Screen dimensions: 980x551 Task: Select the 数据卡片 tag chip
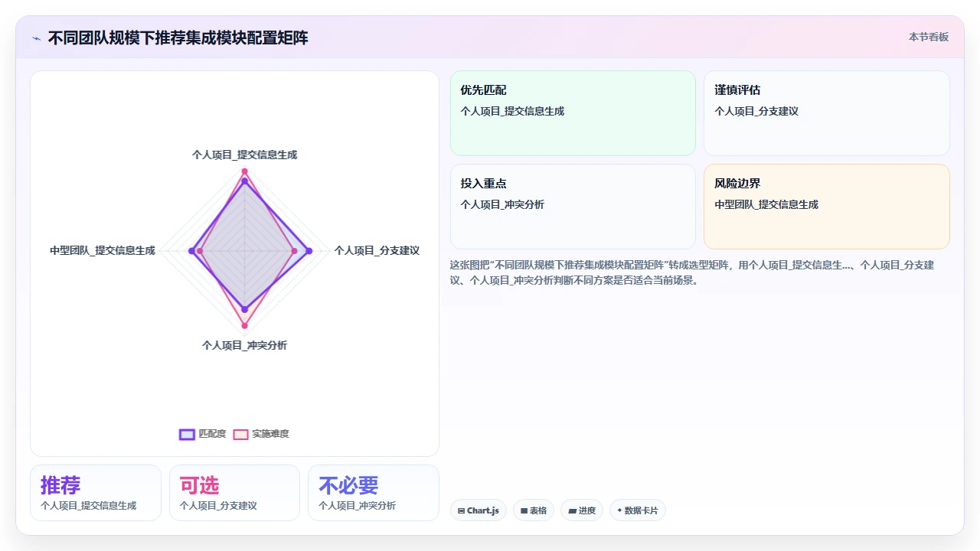(x=638, y=510)
